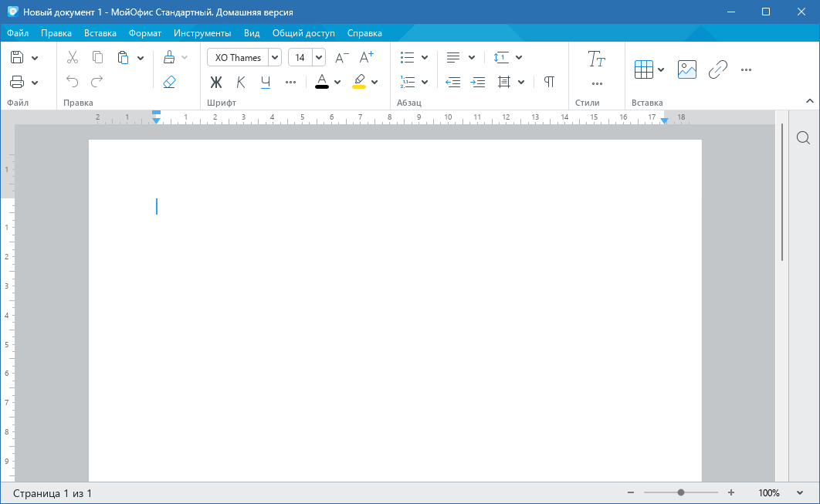Expand text alignment options arrow
This screenshot has width=820, height=504.
coord(472,58)
